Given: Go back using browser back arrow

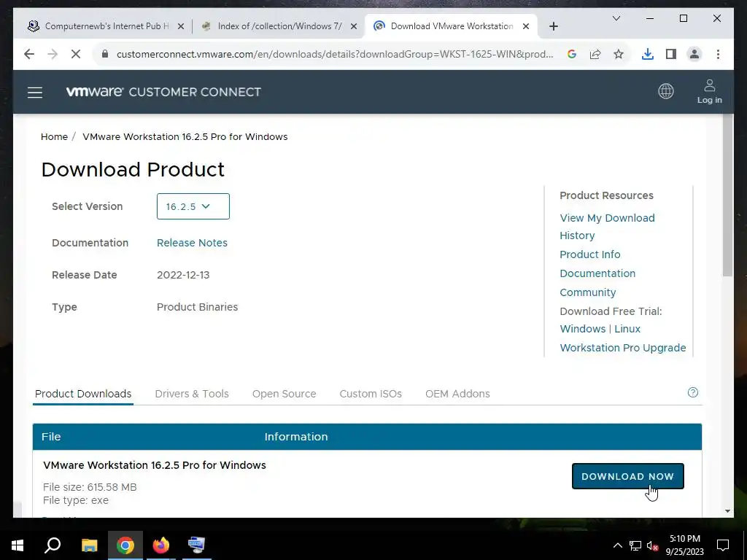Looking at the screenshot, I should point(29,54).
